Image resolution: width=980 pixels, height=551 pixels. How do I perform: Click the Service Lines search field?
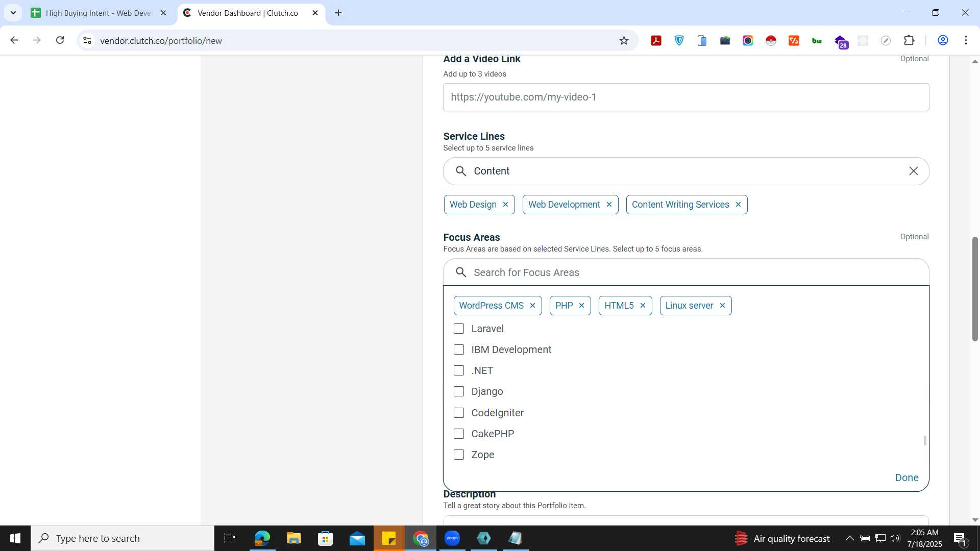685,171
